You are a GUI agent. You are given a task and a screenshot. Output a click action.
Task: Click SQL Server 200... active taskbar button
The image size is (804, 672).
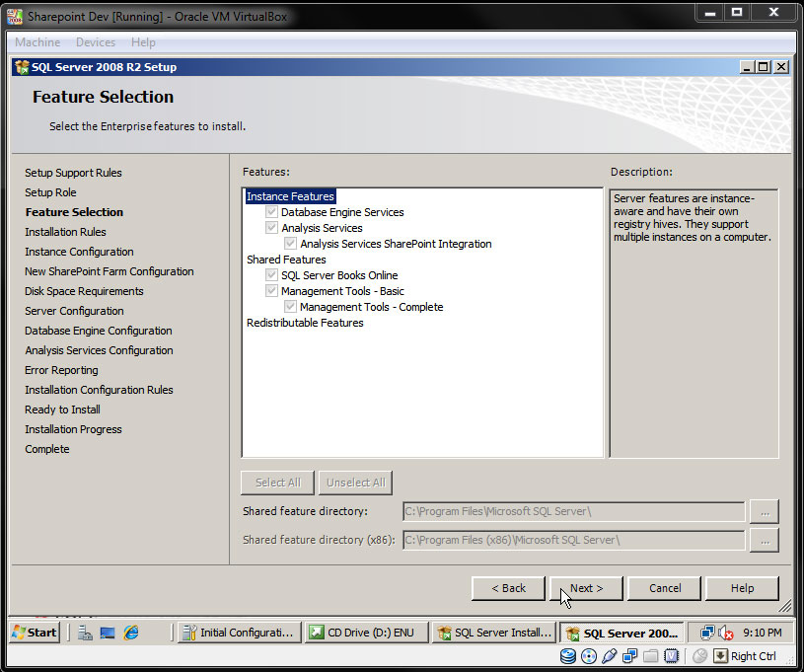(621, 633)
